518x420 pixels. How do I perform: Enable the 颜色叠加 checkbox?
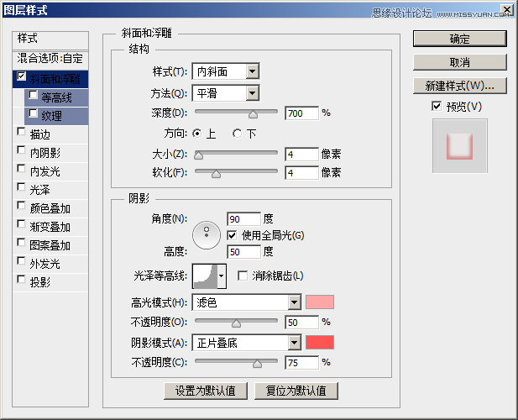(x=21, y=206)
